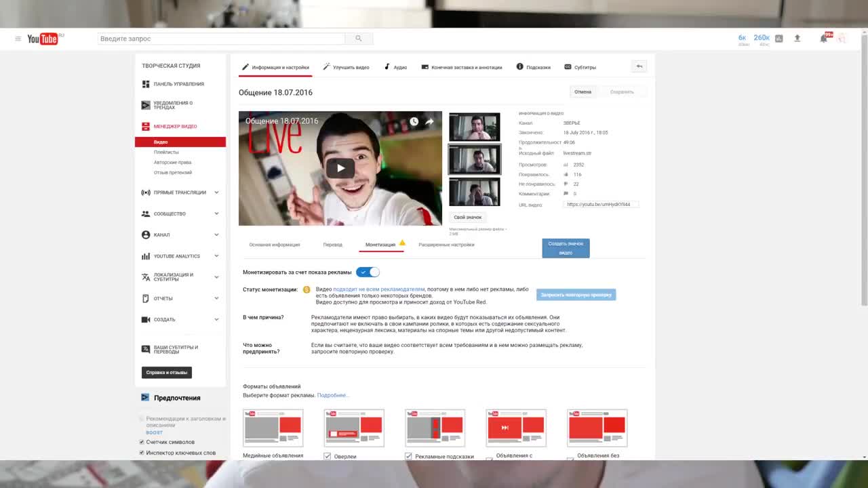This screenshot has height=488, width=868.
Task: Click the monetization warning triangle icon
Action: point(402,243)
